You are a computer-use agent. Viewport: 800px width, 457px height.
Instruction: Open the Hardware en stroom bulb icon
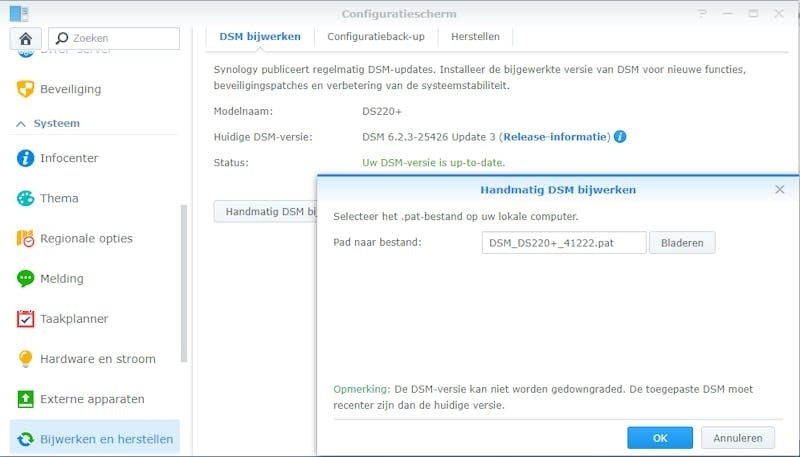pyautogui.click(x=25, y=359)
